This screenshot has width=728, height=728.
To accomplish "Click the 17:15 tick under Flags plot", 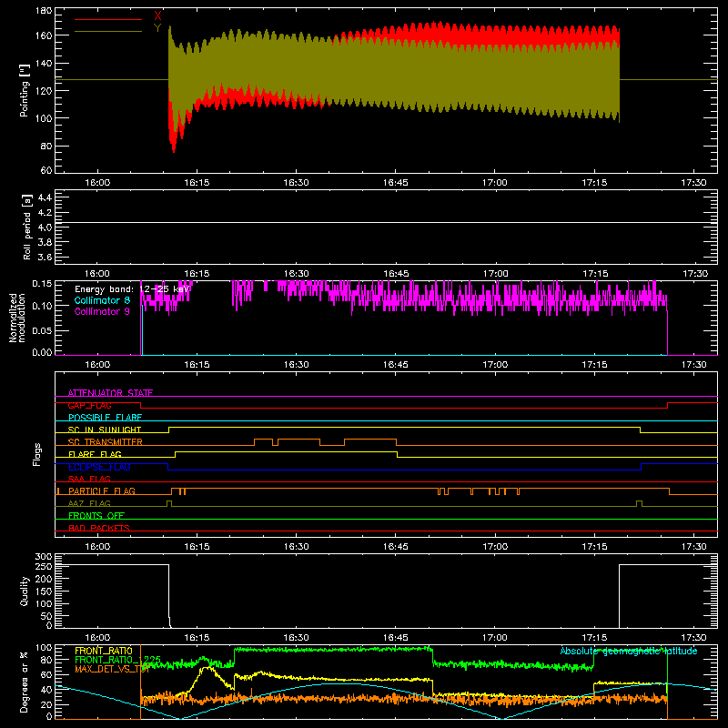I will [x=594, y=547].
